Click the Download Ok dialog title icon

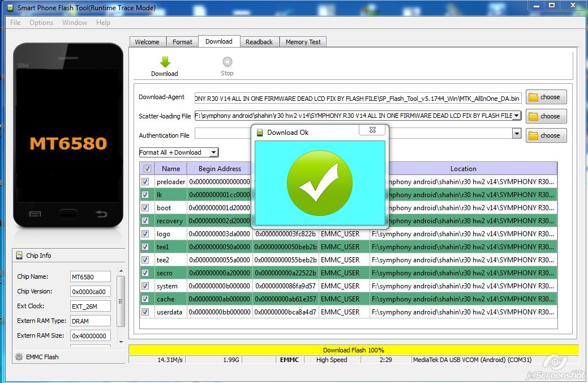(x=260, y=133)
